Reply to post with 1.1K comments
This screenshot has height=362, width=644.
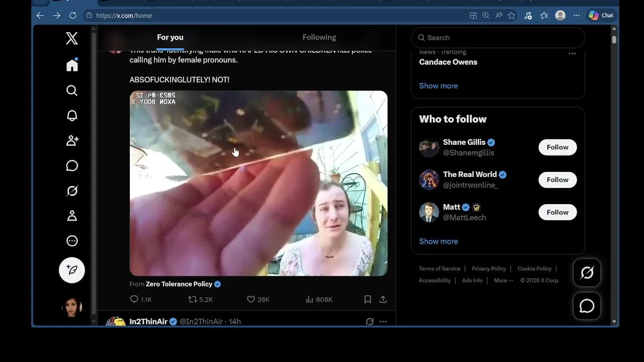click(x=140, y=299)
